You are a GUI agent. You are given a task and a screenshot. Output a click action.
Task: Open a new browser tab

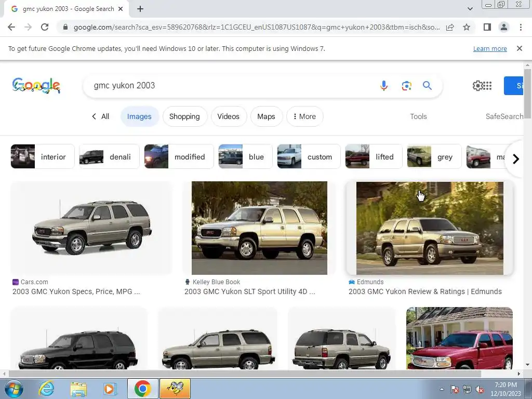click(140, 9)
